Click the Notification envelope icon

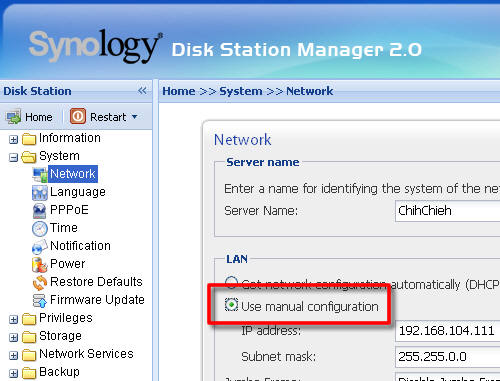click(x=40, y=247)
